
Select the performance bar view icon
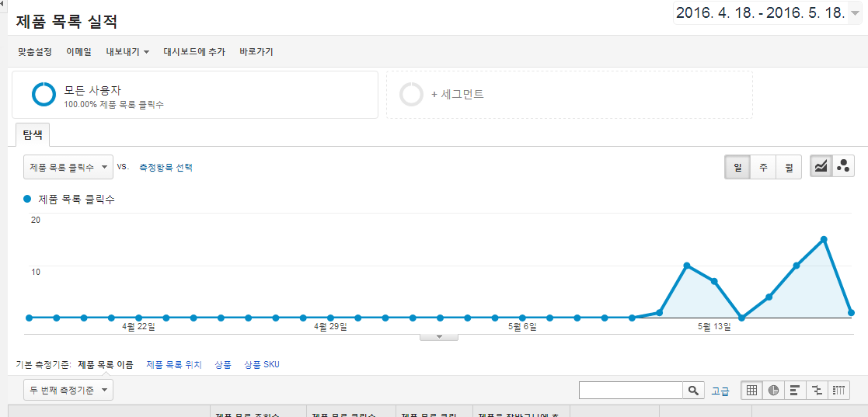click(795, 391)
